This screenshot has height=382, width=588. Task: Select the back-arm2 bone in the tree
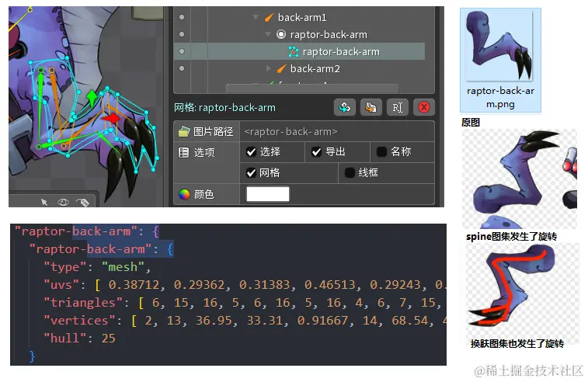(315, 69)
